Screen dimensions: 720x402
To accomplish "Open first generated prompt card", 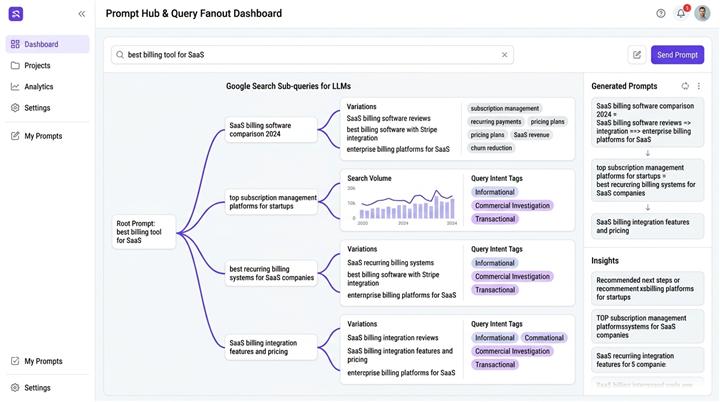I will click(x=647, y=123).
